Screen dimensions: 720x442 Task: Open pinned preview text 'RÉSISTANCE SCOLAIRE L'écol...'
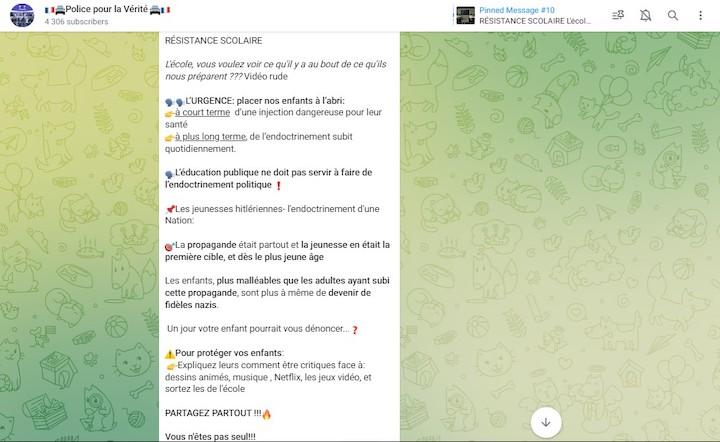point(535,21)
